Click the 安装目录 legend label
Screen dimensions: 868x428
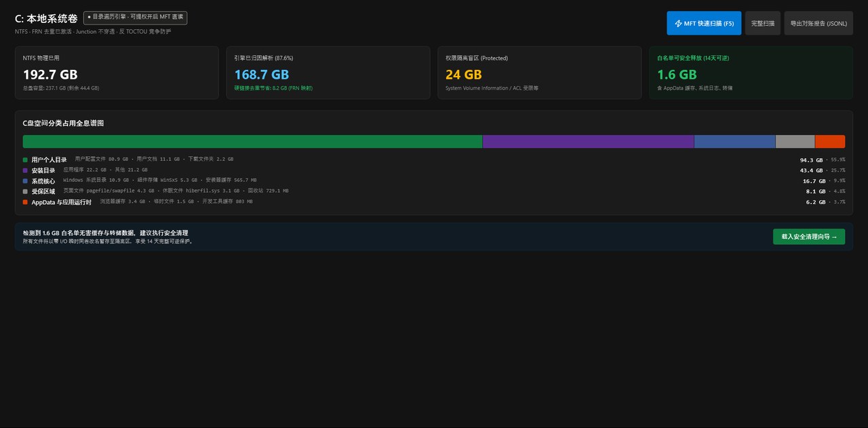click(43, 170)
